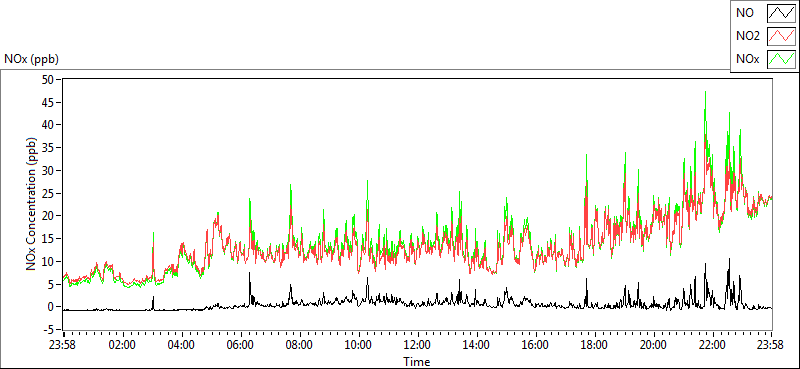Screen dimensions: 800x369
Task: Click the 18:00 time axis label
Action: [x=595, y=345]
